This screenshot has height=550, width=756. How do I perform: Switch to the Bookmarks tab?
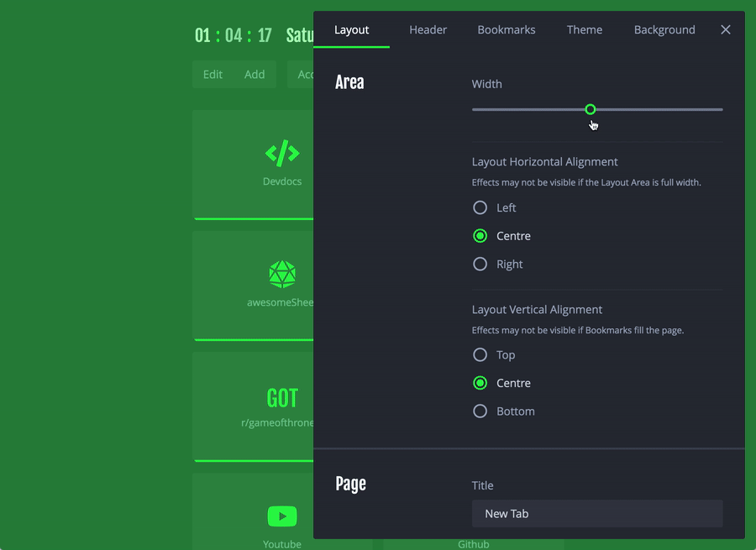tap(507, 30)
